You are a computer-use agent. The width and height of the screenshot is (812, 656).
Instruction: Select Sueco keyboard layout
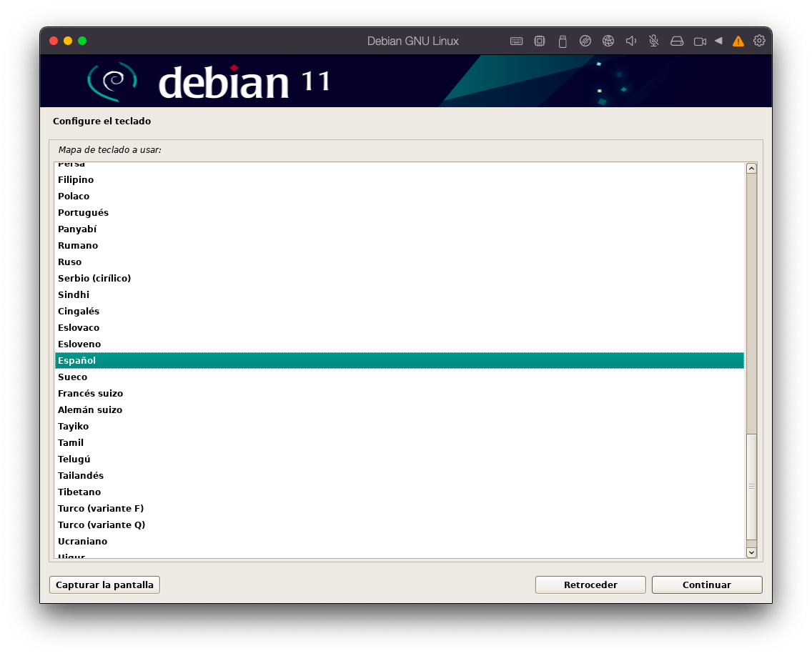point(400,377)
